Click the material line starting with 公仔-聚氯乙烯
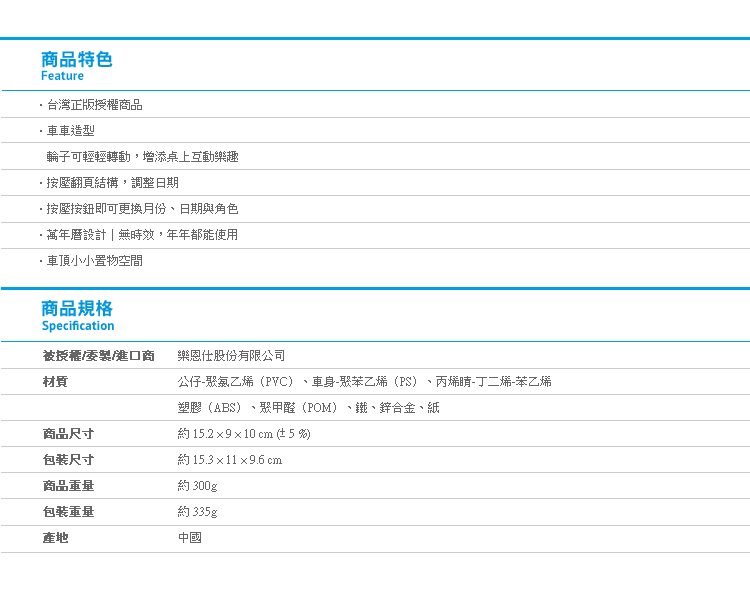Screen dimensions: 750x598 pos(364,382)
